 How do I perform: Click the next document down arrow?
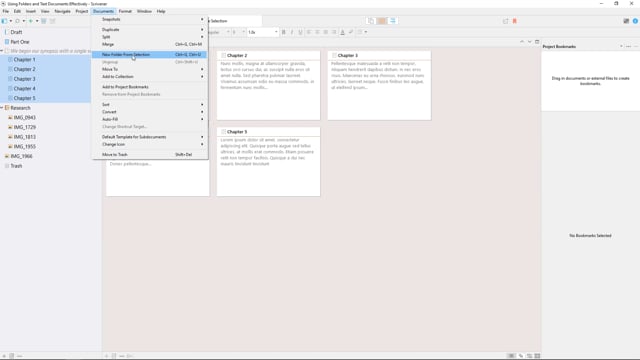529,42
